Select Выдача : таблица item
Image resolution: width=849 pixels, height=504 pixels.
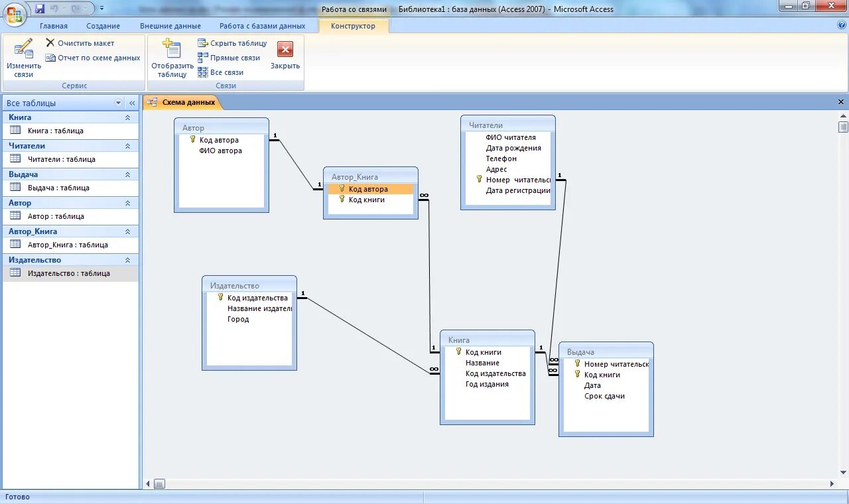(70, 188)
